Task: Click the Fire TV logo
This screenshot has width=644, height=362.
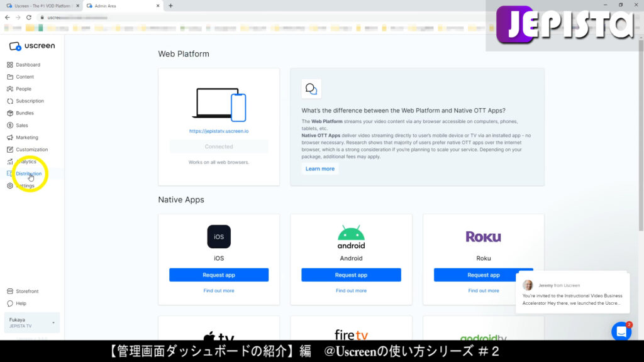Action: (351, 335)
